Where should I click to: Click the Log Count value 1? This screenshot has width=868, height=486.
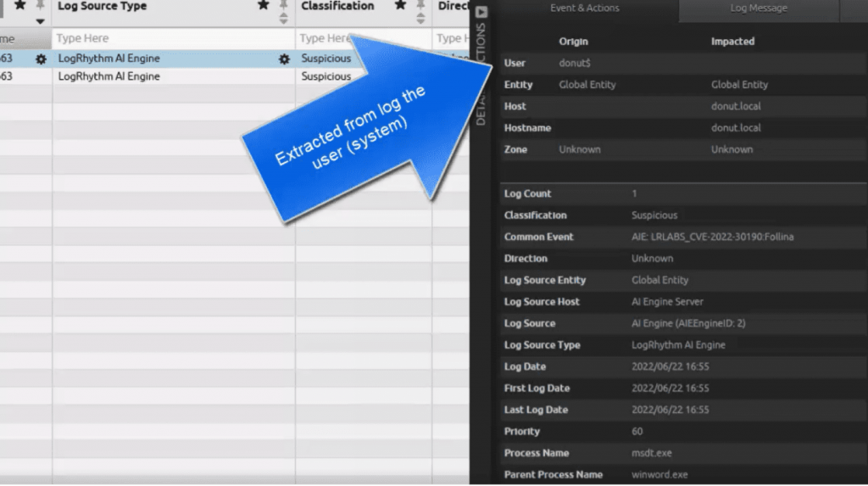pyautogui.click(x=634, y=194)
